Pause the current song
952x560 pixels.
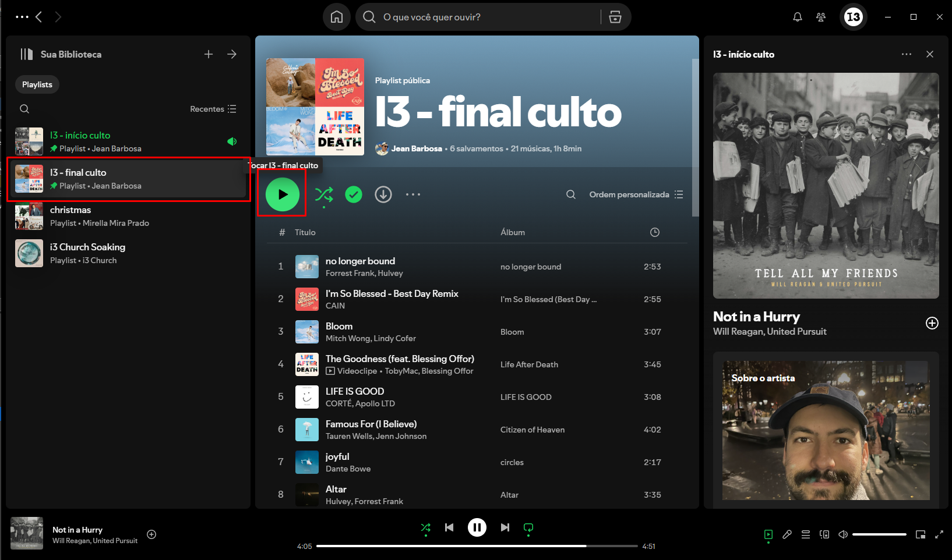[477, 527]
